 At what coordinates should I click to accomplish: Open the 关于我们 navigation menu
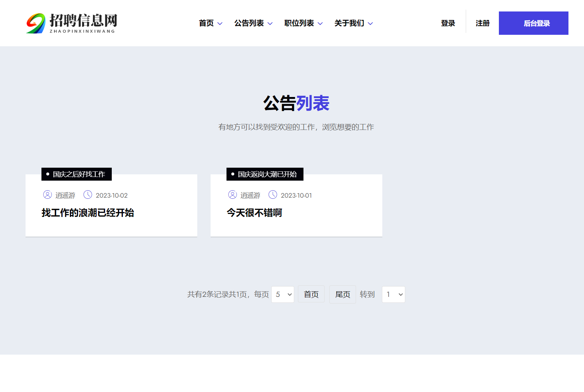point(349,23)
